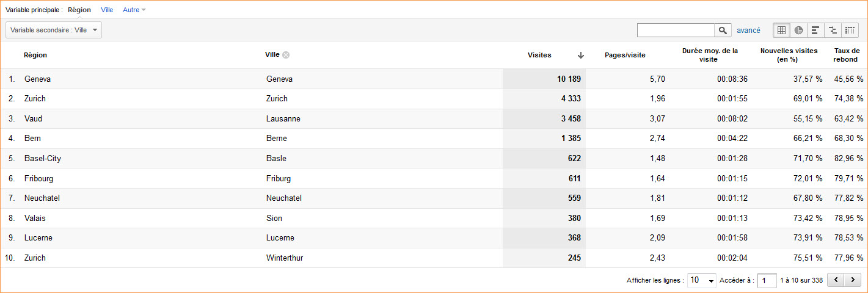Viewport: 868px width, 293px height.
Task: Select Région as primary variable
Action: (x=79, y=10)
